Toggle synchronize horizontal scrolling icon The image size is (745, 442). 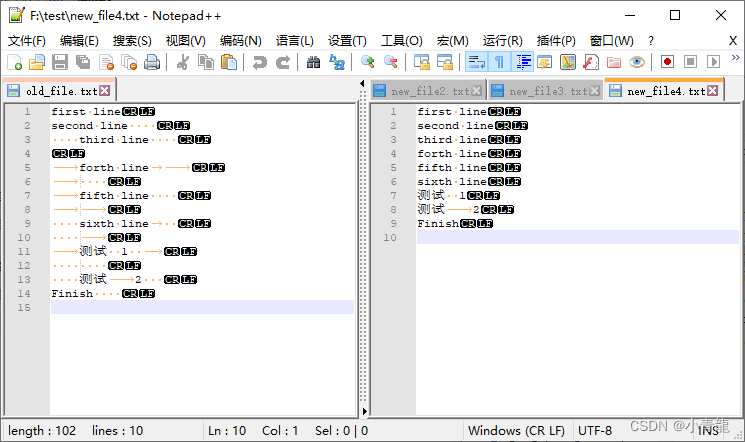click(445, 62)
